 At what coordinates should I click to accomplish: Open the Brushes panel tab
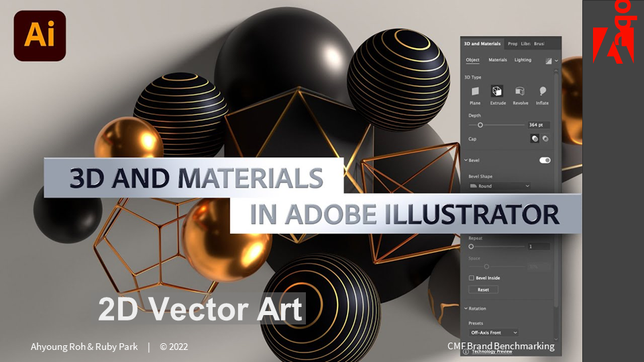coord(539,44)
